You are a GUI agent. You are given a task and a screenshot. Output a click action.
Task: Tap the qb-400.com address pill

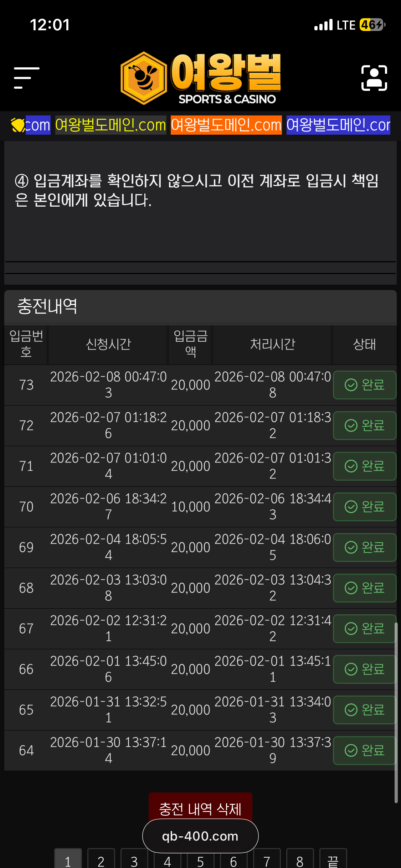click(200, 836)
